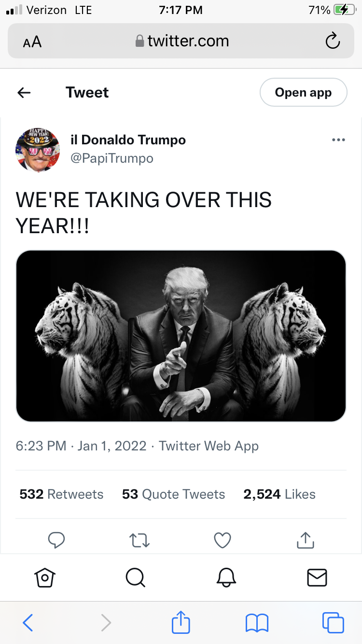Open Safari bookmarks book icon
This screenshot has width=362, height=644.
point(257,622)
